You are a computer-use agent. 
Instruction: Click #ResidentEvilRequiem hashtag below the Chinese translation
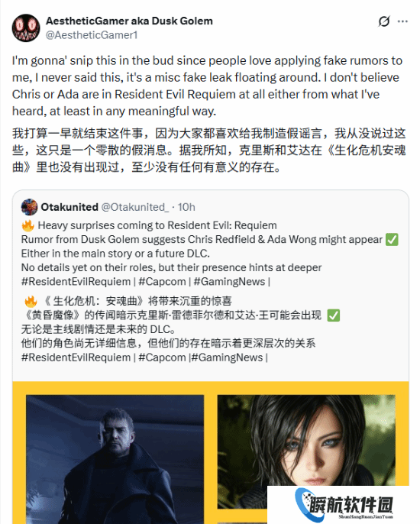(x=76, y=357)
